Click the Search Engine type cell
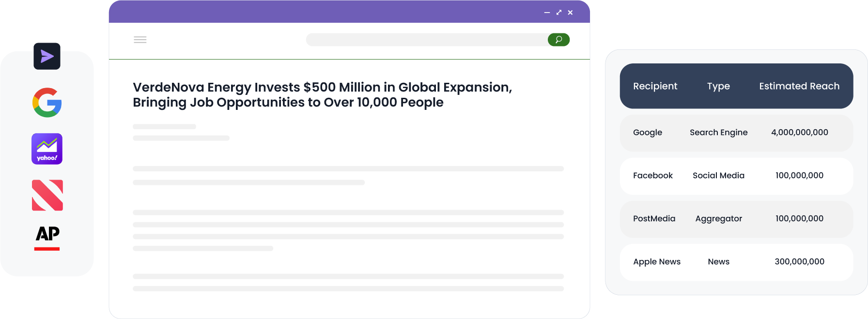The width and height of the screenshot is (868, 319). click(x=718, y=133)
